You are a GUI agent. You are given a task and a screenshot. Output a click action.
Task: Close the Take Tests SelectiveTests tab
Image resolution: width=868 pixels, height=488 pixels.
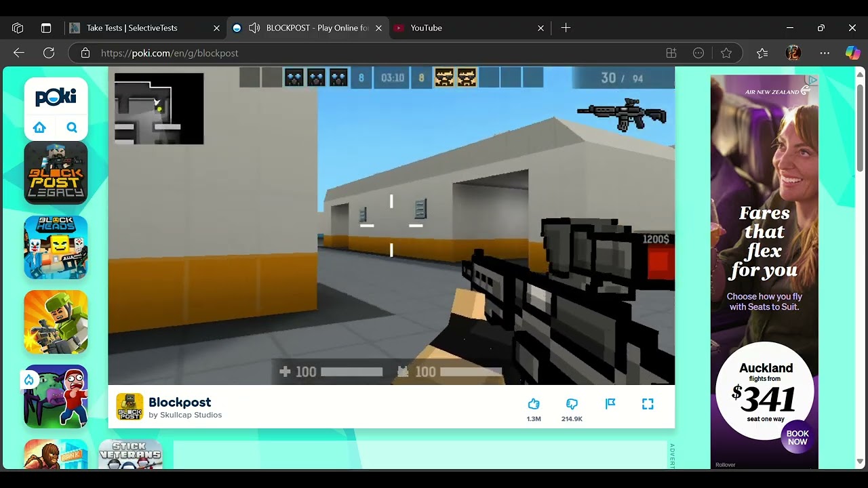(x=216, y=28)
